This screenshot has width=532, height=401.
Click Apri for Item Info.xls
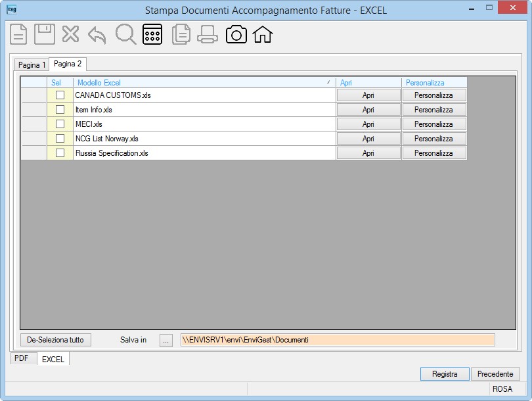368,110
